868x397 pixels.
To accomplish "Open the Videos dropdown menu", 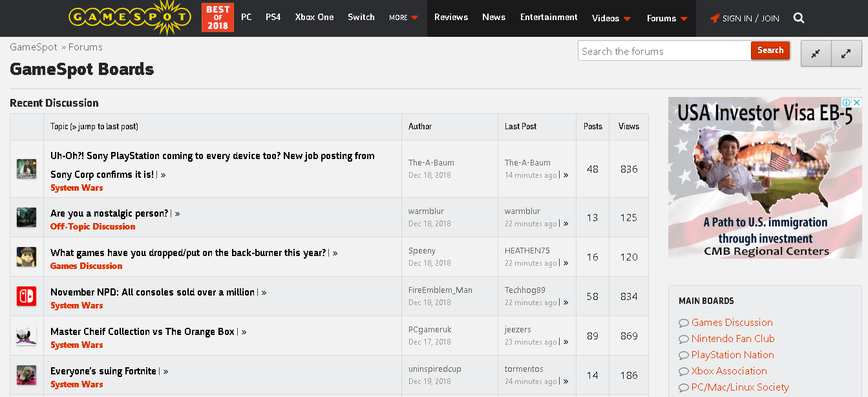I will pos(611,18).
